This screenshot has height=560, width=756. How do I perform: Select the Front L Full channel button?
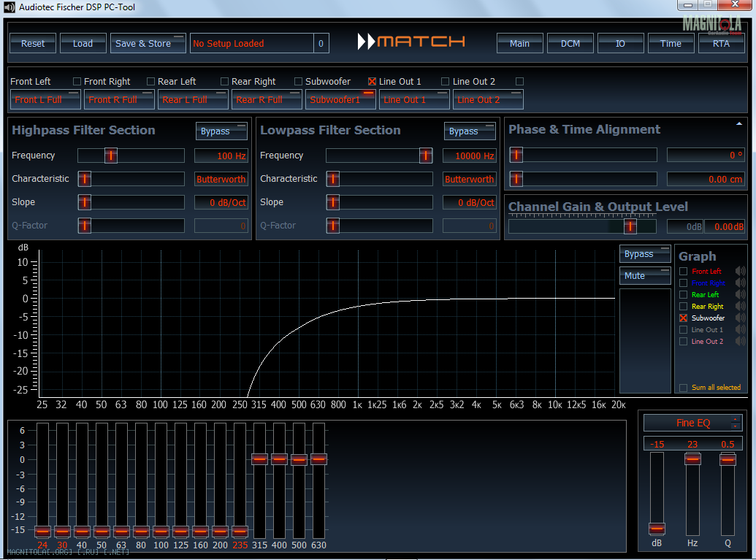45,100
